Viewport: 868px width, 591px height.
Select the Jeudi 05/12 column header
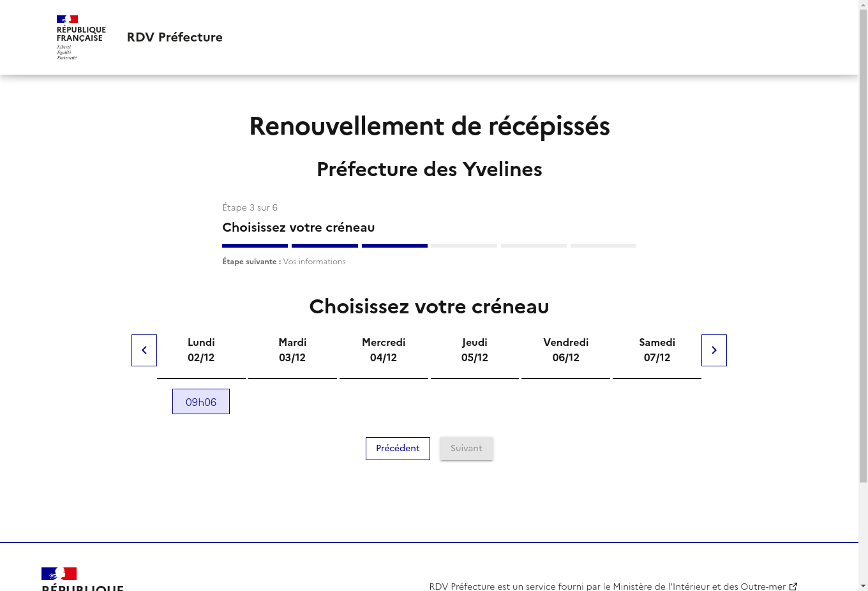click(x=475, y=350)
